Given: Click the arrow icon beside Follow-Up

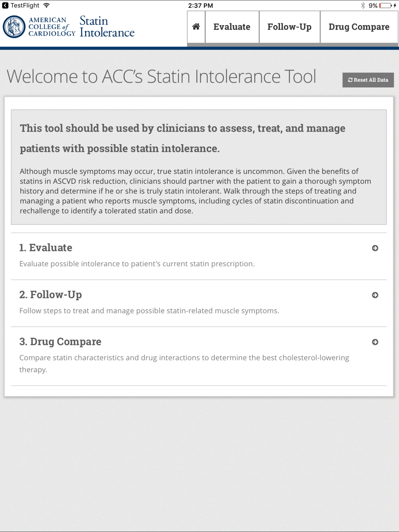Looking at the screenshot, I should point(375,295).
